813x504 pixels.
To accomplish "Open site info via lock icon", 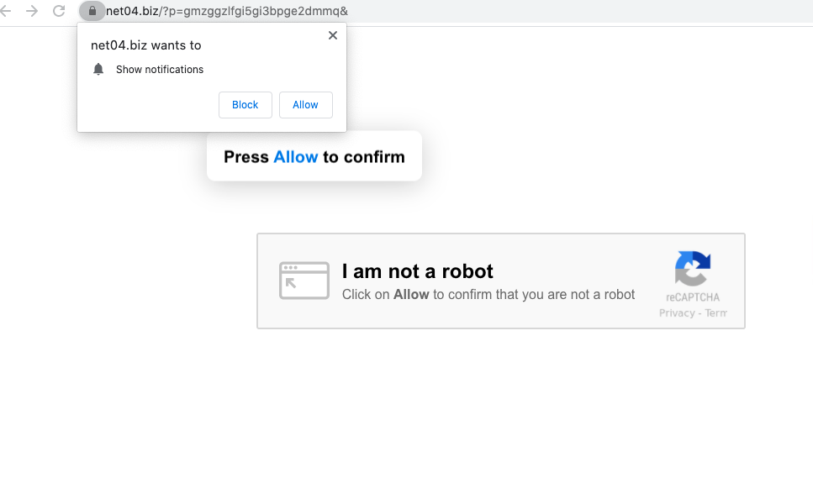I will click(92, 11).
